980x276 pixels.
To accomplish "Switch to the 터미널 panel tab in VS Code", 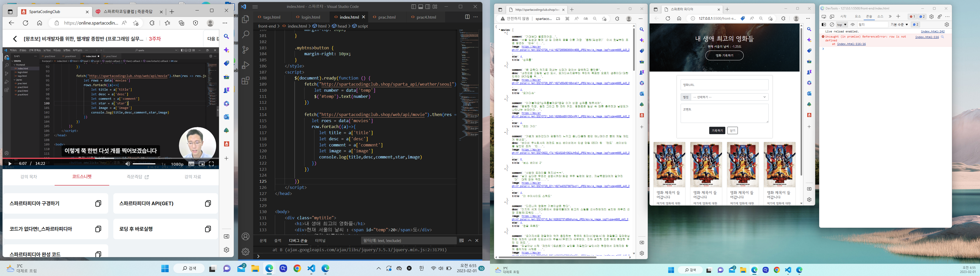I will [x=320, y=240].
